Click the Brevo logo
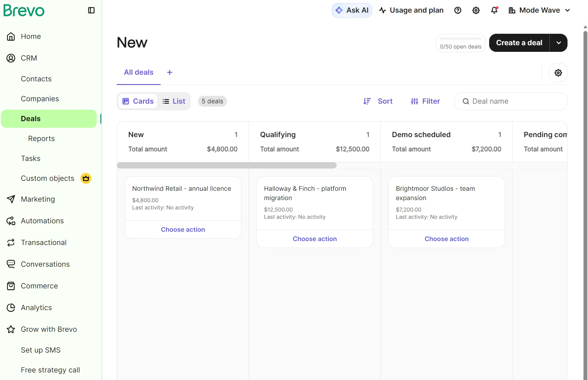 tap(24, 10)
